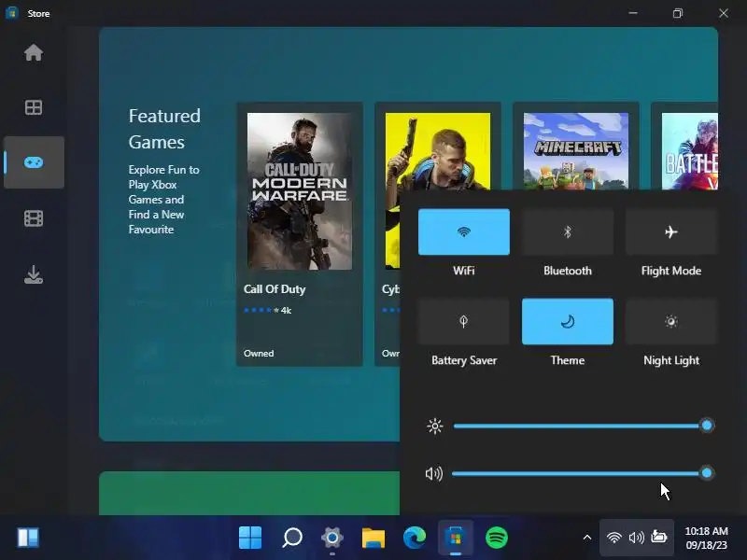Restore down the Store window
747x560 pixels.
coord(678,13)
